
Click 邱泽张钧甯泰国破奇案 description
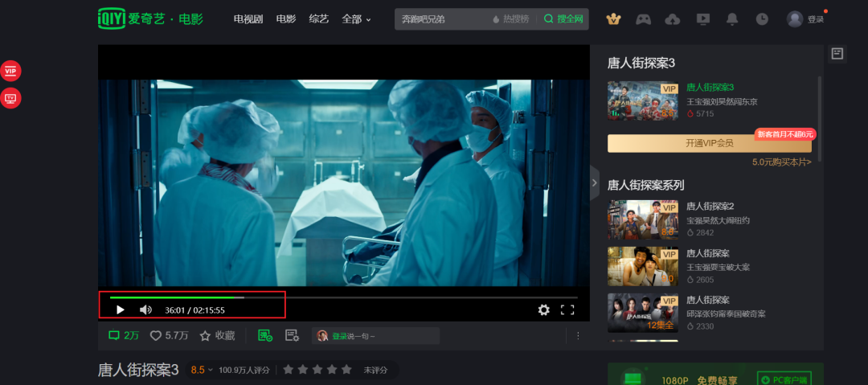pos(726,313)
